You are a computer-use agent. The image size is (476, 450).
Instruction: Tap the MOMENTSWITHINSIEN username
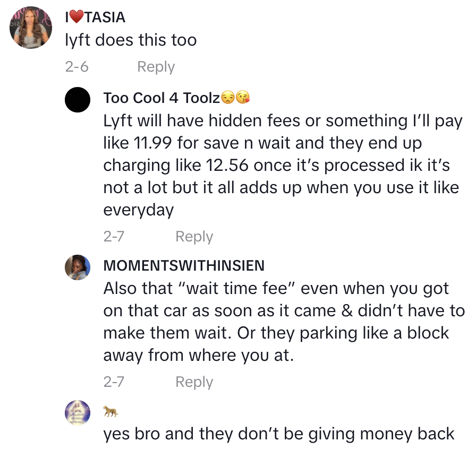point(184,265)
